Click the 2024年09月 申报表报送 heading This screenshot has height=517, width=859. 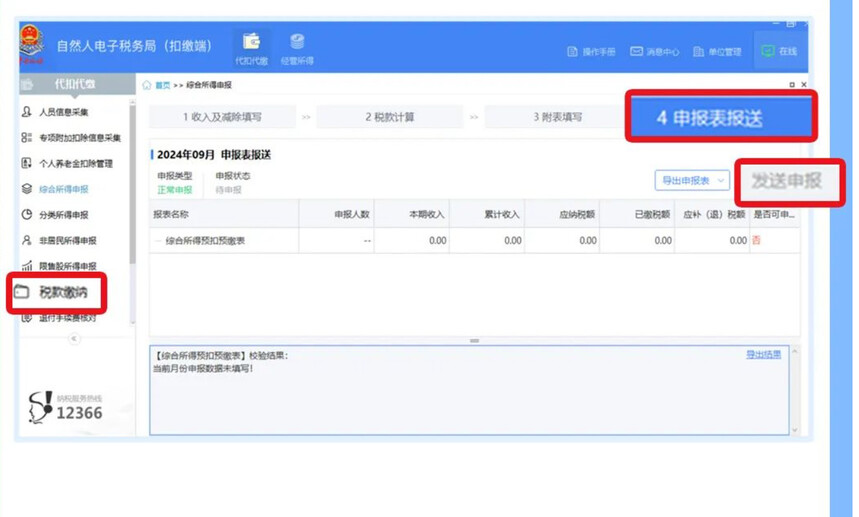point(214,154)
